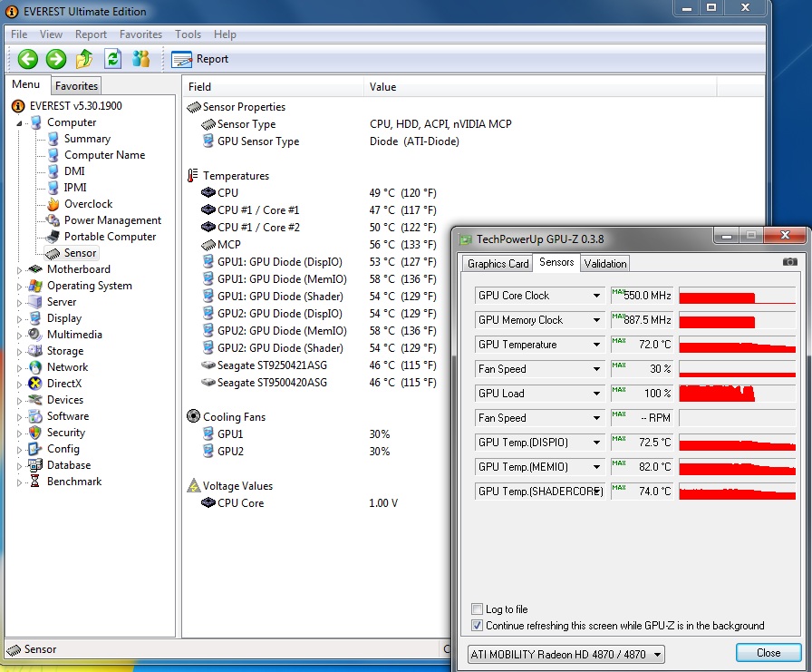This screenshot has width=812, height=672.
Task: Toggle Continue refreshing in background checkbox
Action: 477,626
